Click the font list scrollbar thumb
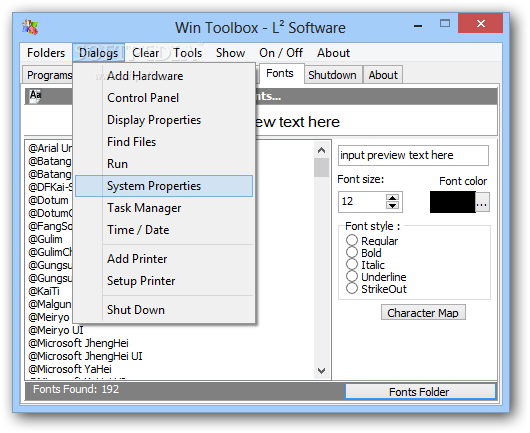This screenshot has width=530, height=433. 321,168
